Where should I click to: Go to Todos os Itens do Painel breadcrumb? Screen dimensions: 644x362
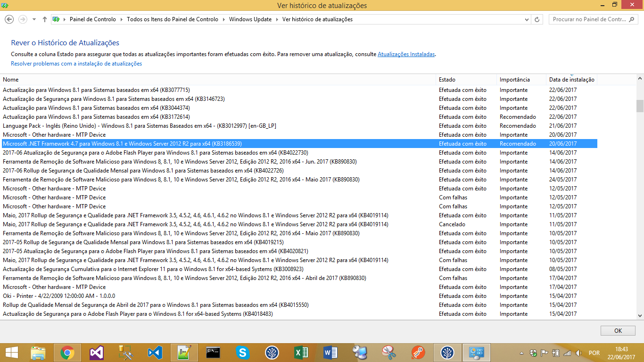(173, 19)
